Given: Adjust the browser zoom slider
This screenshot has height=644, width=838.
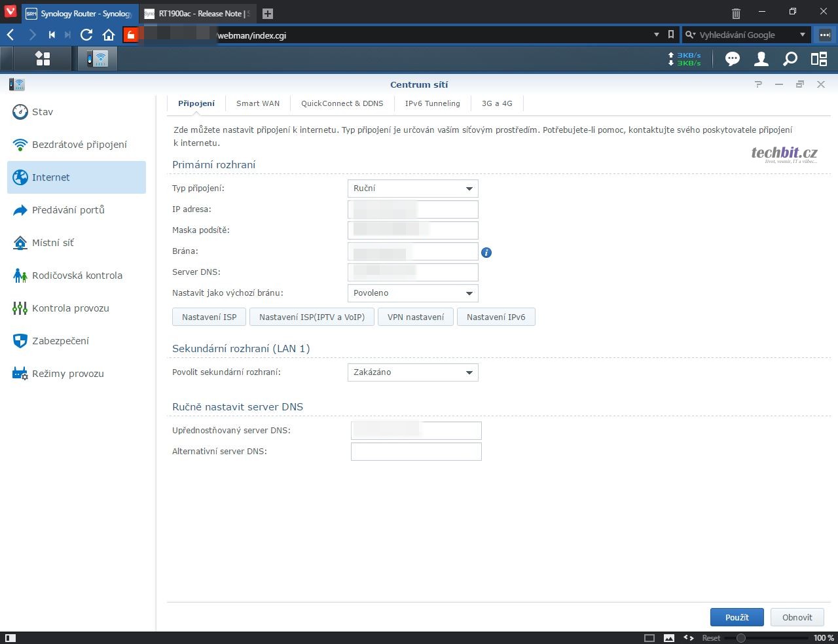Looking at the screenshot, I should coord(741,637).
